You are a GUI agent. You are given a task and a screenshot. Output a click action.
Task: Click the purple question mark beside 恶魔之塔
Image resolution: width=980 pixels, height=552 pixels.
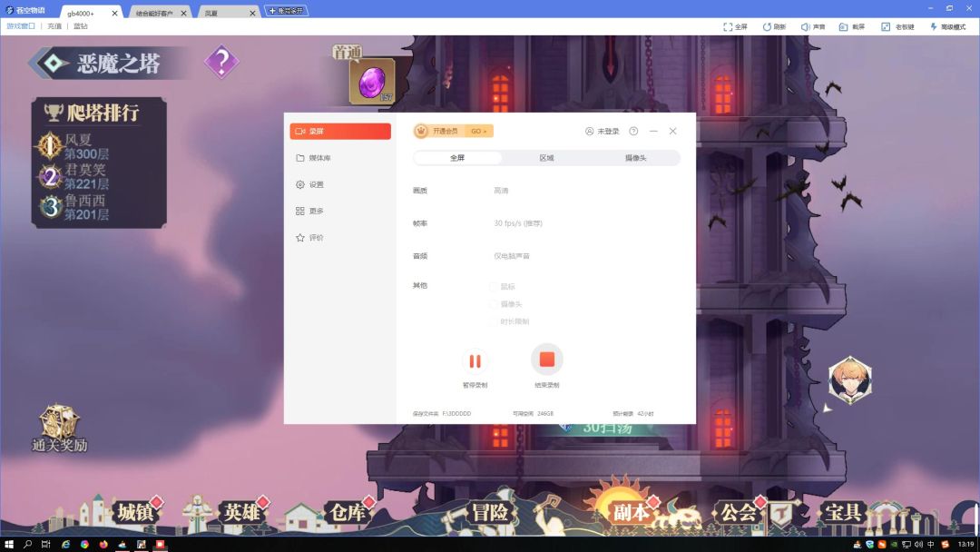tap(221, 62)
